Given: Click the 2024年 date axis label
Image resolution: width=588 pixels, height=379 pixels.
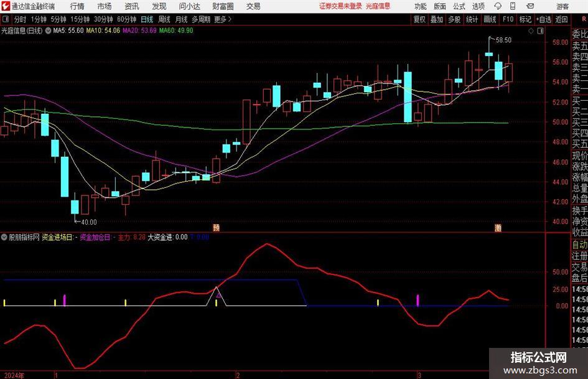Looking at the screenshot, I should point(14,375).
